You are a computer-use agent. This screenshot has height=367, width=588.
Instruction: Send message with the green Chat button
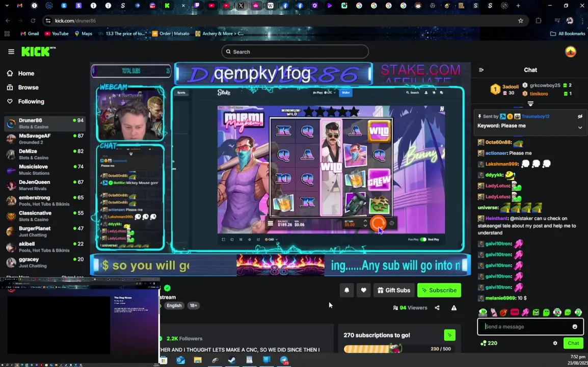coord(573,343)
